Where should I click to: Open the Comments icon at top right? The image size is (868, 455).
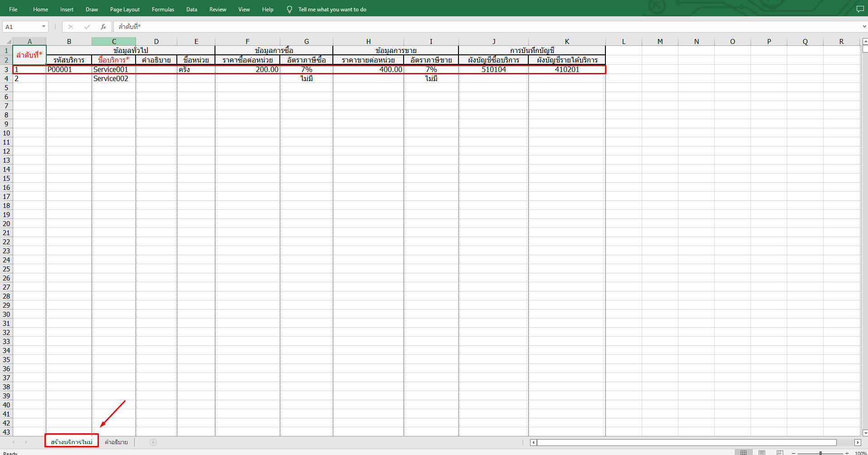[x=860, y=9]
